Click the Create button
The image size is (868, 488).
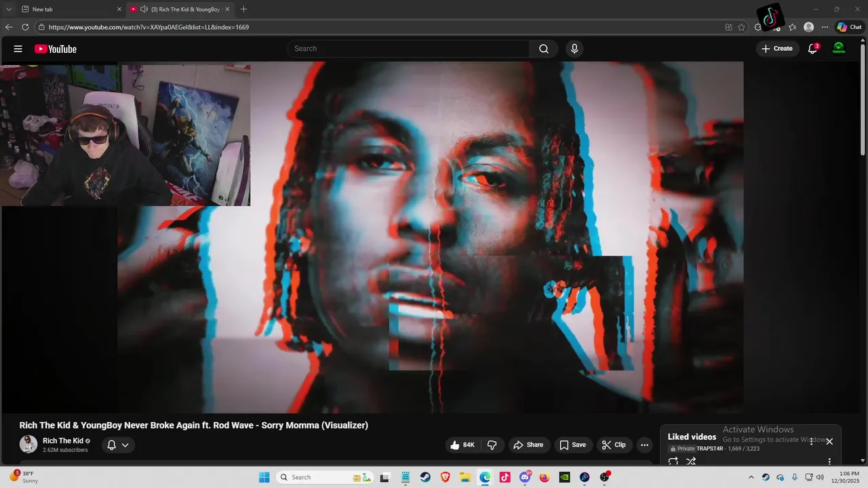tap(777, 48)
